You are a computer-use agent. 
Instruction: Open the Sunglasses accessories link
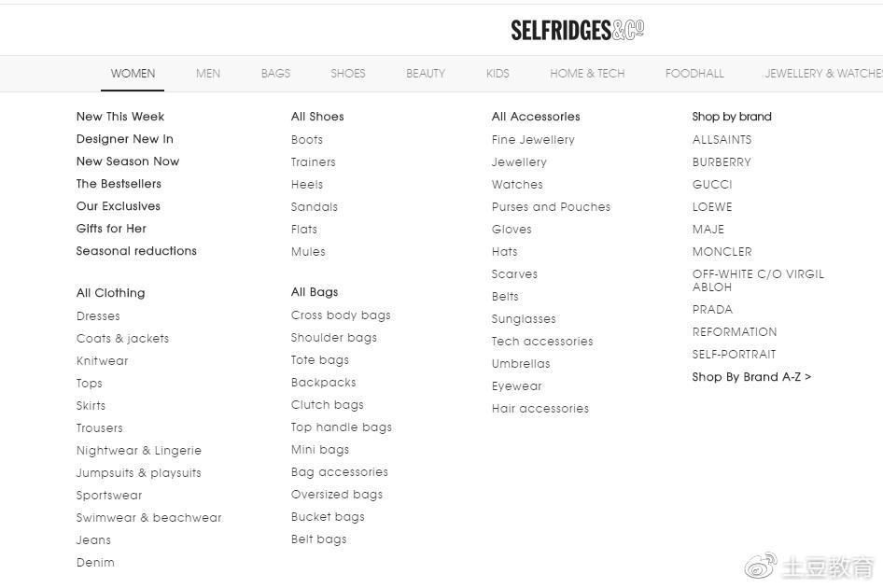click(524, 319)
